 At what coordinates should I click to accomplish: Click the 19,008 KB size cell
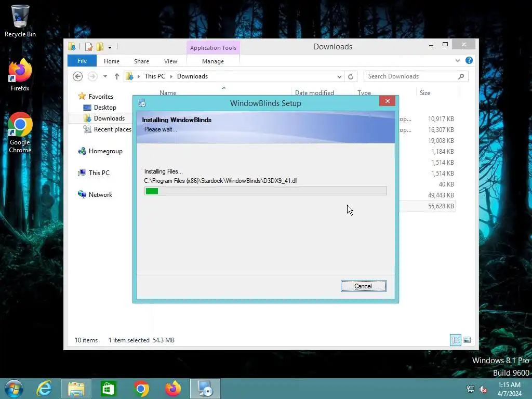point(441,140)
